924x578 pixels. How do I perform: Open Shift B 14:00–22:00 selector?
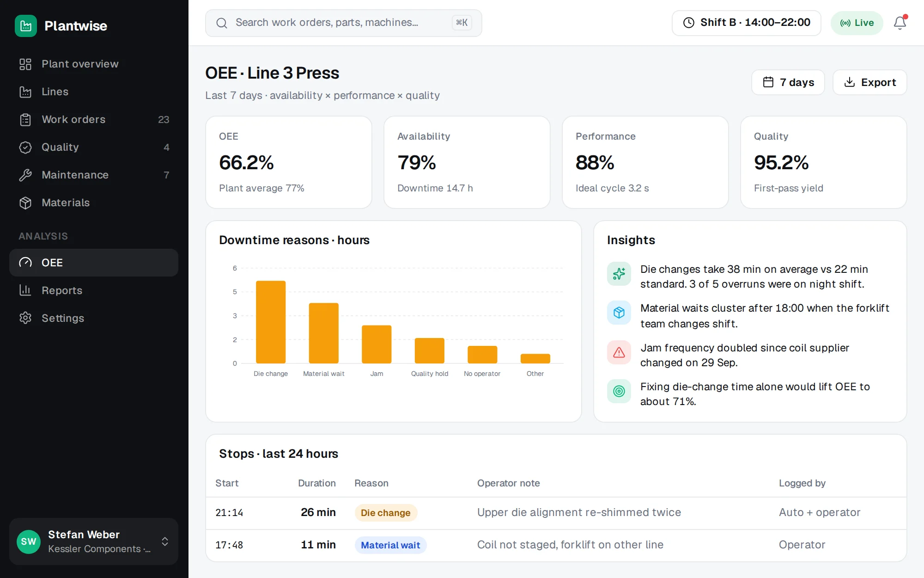click(x=747, y=23)
